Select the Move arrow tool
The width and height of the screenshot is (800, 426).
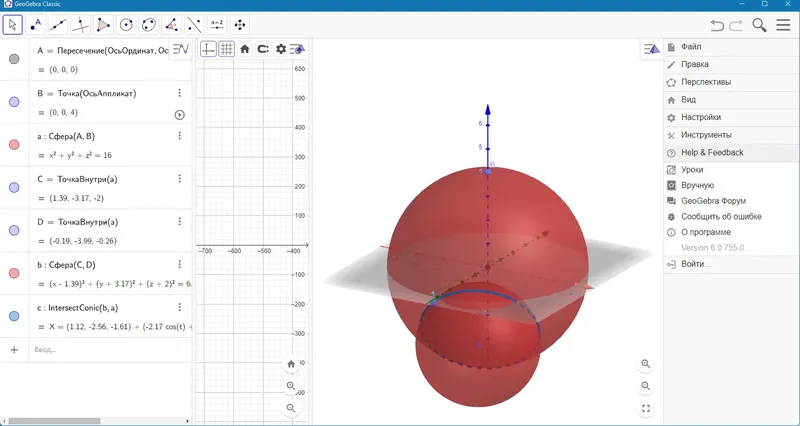coord(13,24)
